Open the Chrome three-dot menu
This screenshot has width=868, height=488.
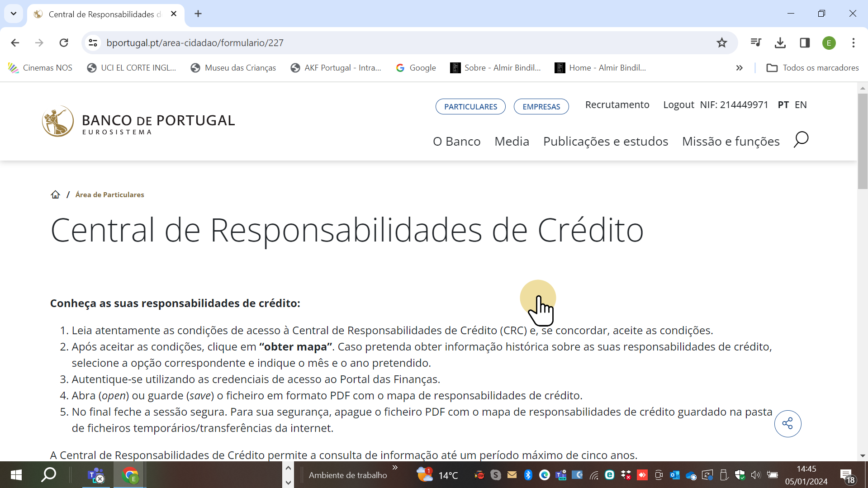click(853, 43)
